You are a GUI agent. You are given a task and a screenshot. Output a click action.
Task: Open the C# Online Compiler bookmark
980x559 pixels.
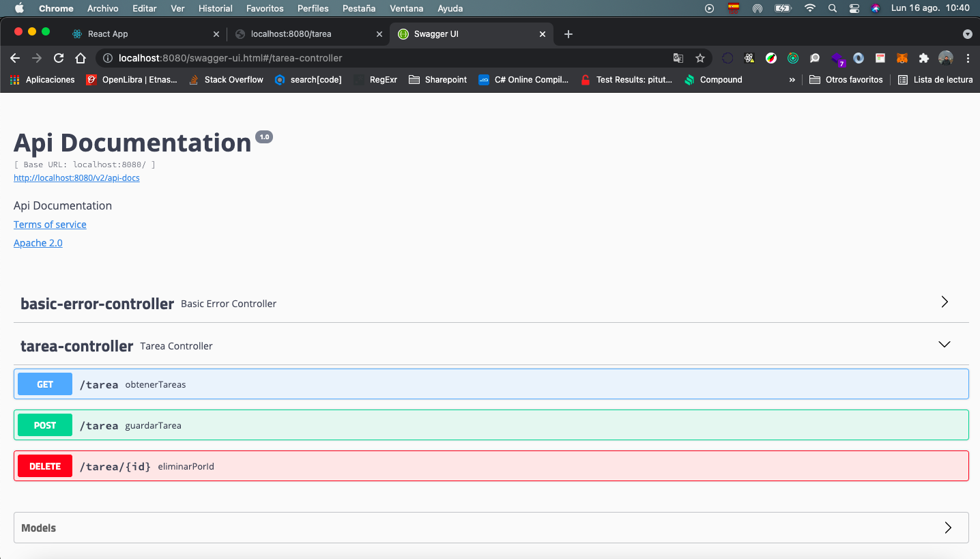tap(524, 80)
